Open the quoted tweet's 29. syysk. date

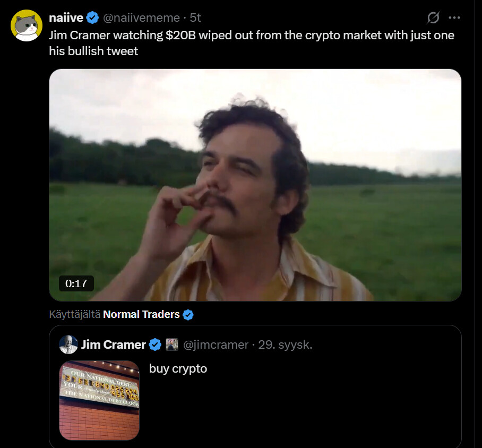[x=285, y=345]
